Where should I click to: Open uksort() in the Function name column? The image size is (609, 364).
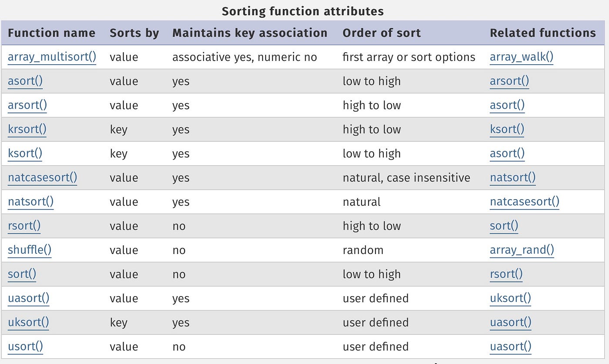click(x=28, y=323)
